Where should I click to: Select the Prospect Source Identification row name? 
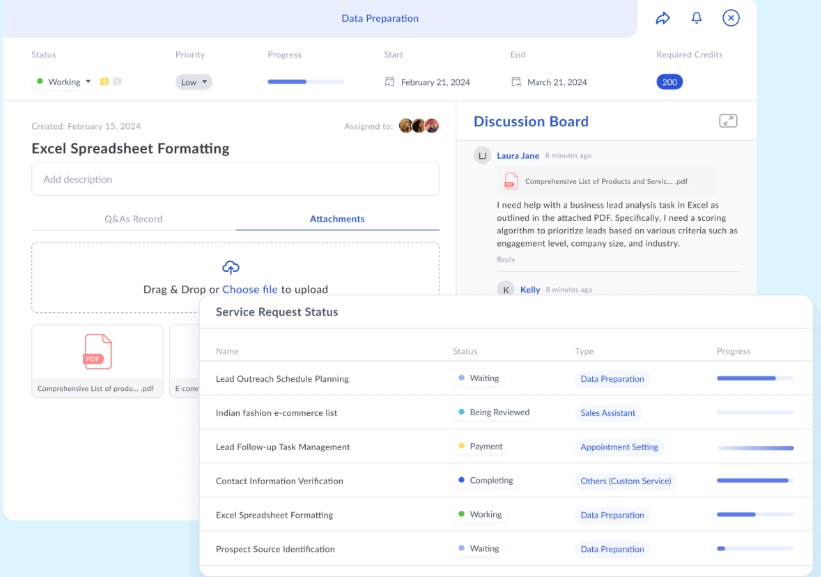(275, 549)
